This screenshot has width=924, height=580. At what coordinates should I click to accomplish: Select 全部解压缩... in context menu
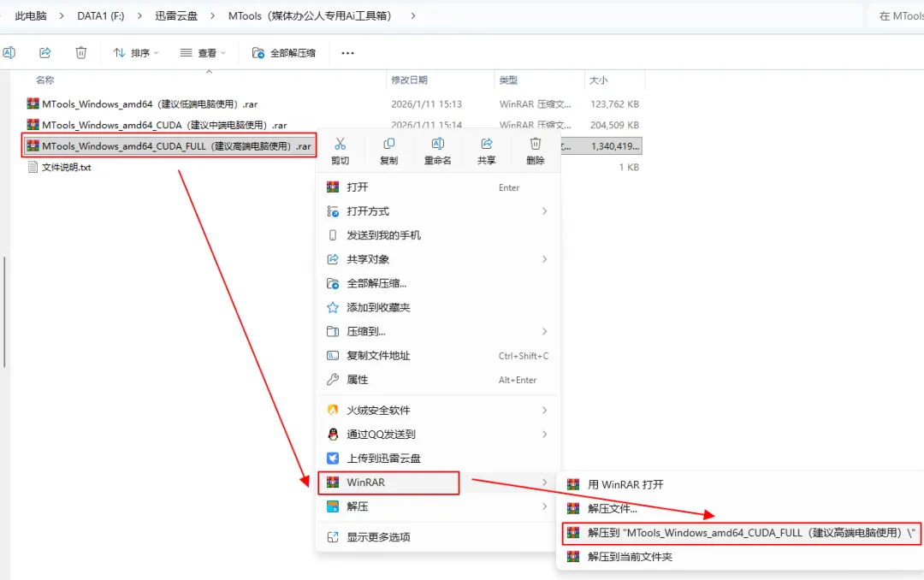point(438,283)
